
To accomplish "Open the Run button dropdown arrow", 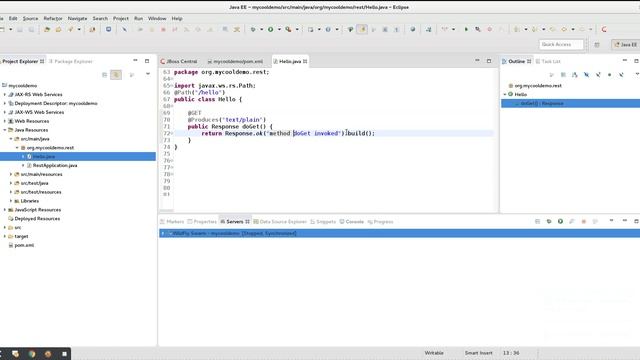I will tap(279, 29).
